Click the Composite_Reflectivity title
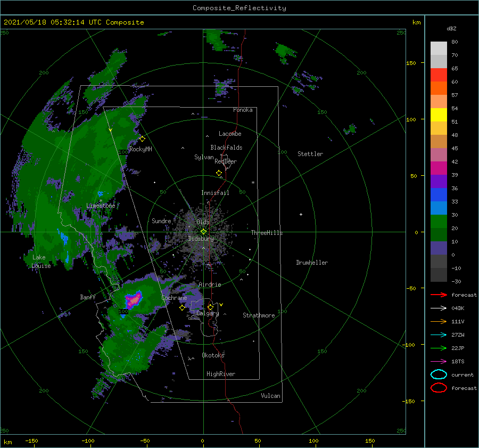479x448 pixels. [x=240, y=8]
